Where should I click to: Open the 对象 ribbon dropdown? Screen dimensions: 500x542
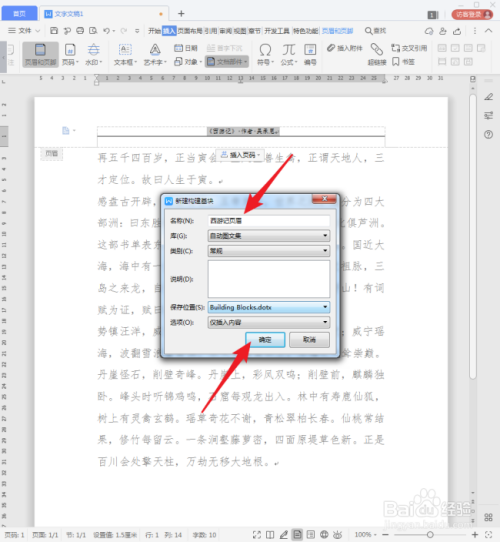coord(188,62)
